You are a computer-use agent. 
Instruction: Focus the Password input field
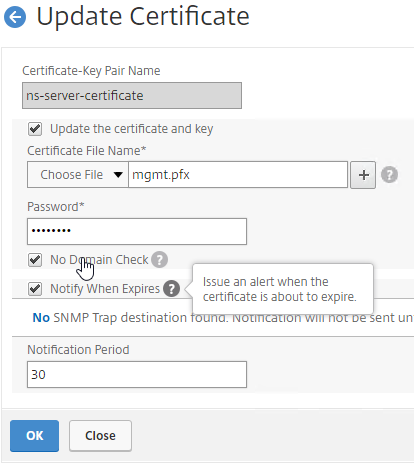click(x=137, y=231)
